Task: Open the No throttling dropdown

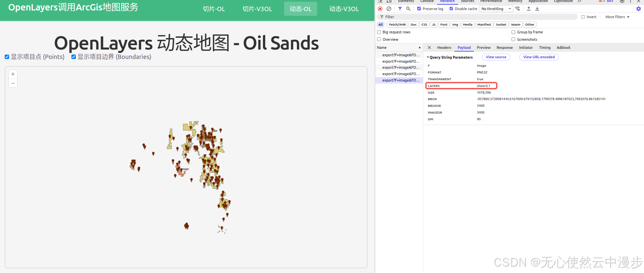Action: 496,9
